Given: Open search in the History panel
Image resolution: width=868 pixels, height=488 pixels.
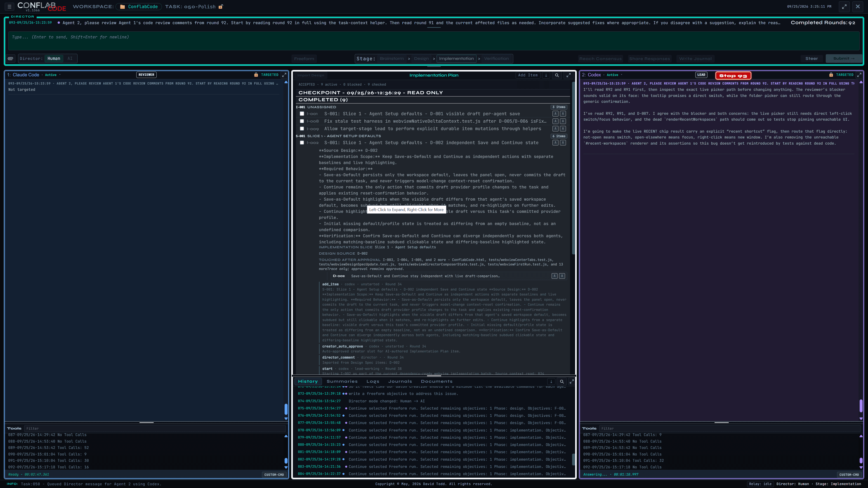Looking at the screenshot, I should point(562,382).
